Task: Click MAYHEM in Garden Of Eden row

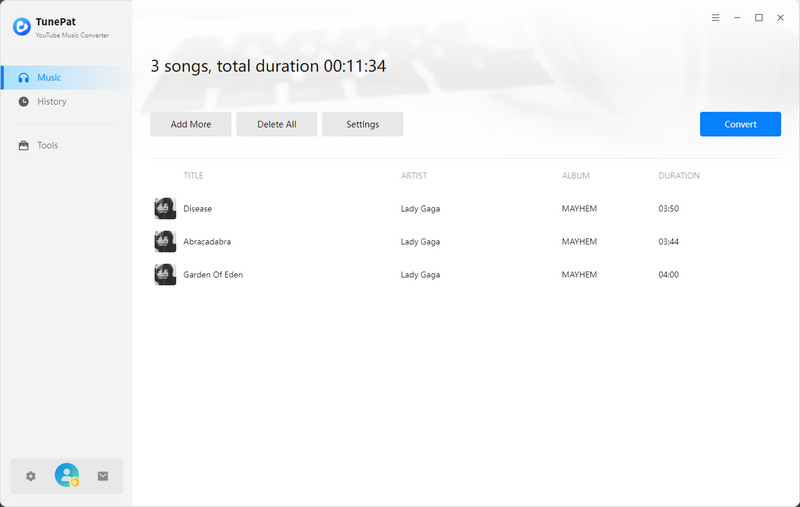Action: (579, 274)
